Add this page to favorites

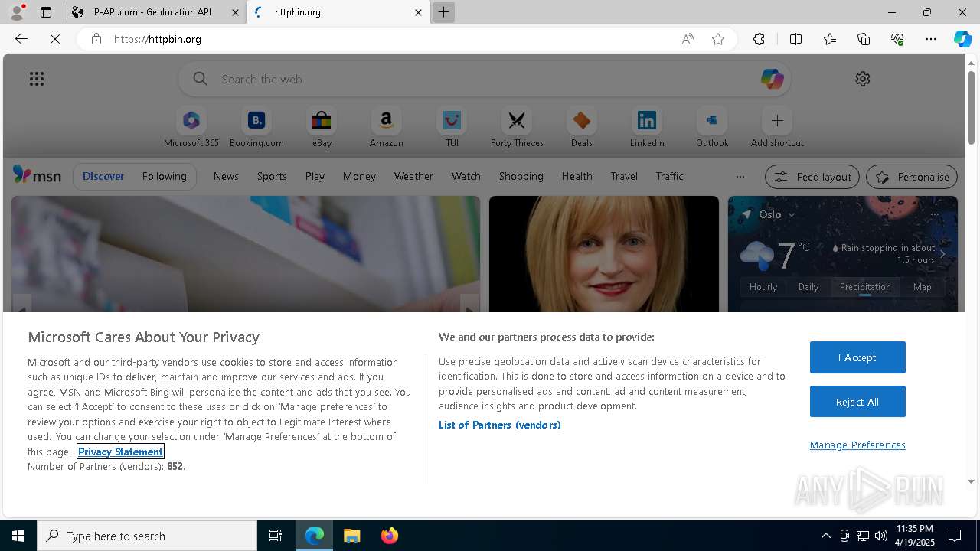pyautogui.click(x=718, y=39)
